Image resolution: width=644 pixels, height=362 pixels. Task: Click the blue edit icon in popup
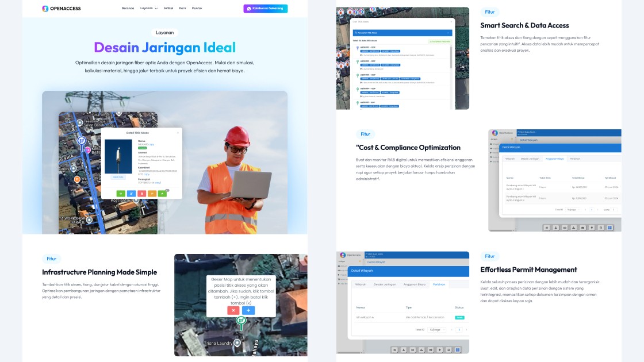tap(132, 194)
